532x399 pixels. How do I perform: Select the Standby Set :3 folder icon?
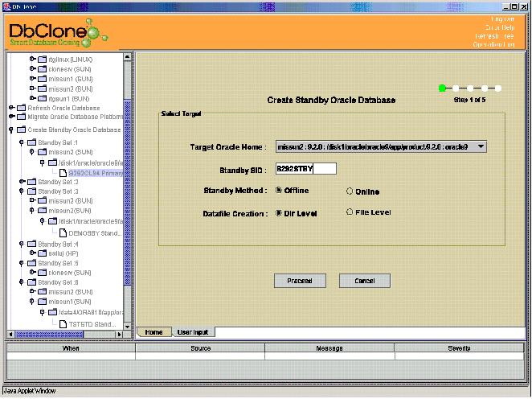click(32, 191)
